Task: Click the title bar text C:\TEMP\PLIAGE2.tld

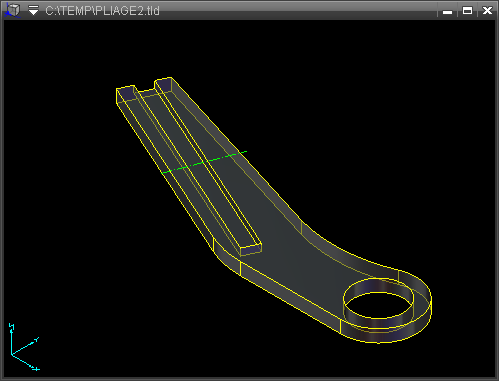Action: click(102, 11)
